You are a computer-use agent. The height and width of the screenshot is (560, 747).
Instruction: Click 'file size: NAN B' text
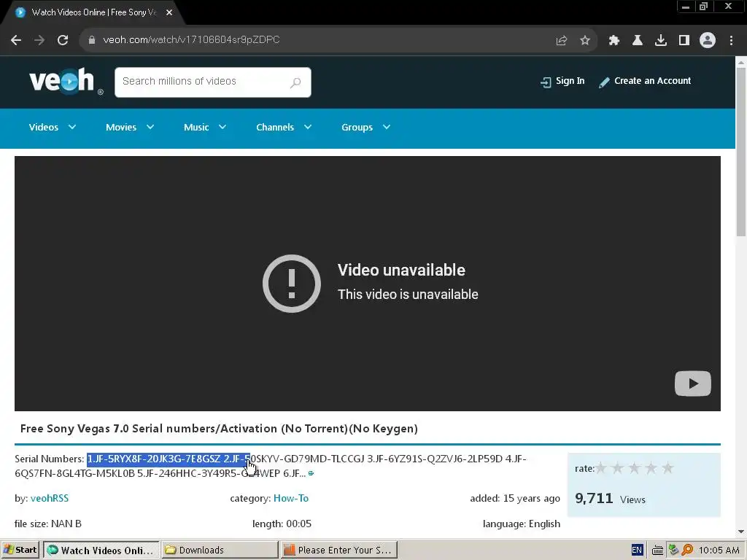[x=48, y=524]
